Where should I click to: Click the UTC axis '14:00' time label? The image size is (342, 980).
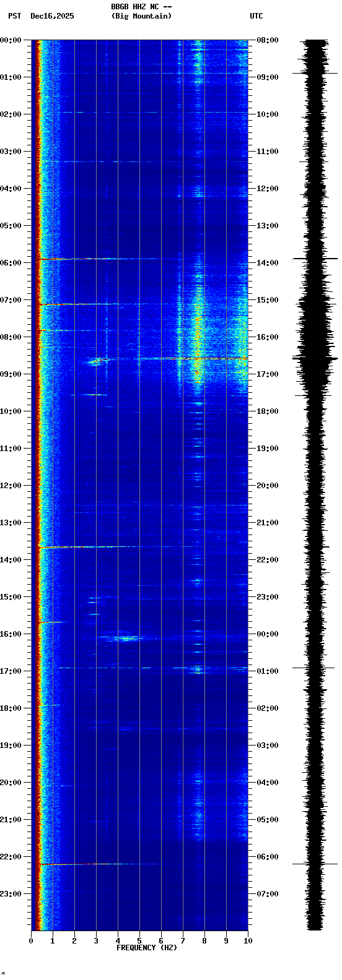click(268, 263)
